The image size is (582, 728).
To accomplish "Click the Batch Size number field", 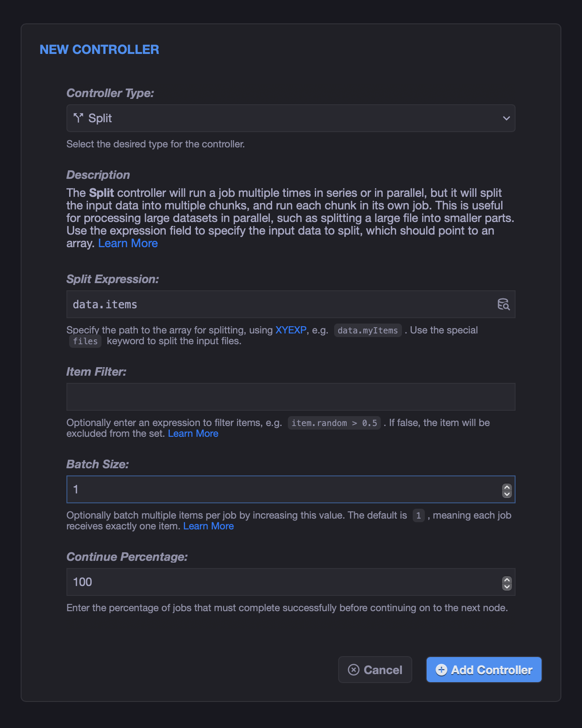I will [x=291, y=489].
